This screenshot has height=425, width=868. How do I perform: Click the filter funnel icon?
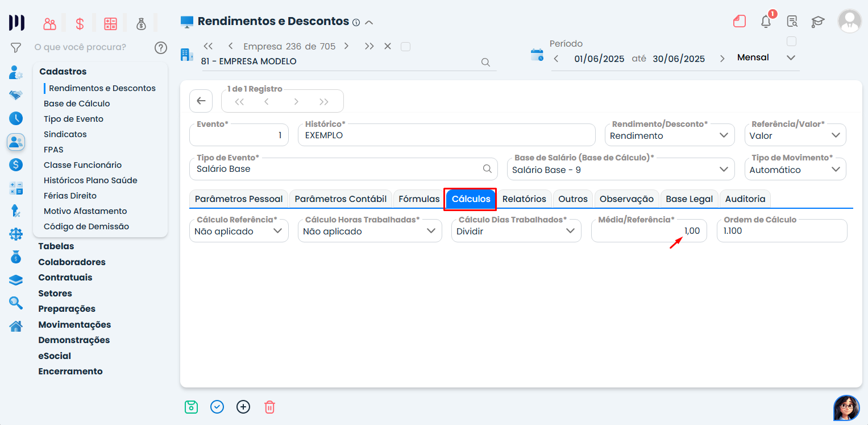[16, 47]
